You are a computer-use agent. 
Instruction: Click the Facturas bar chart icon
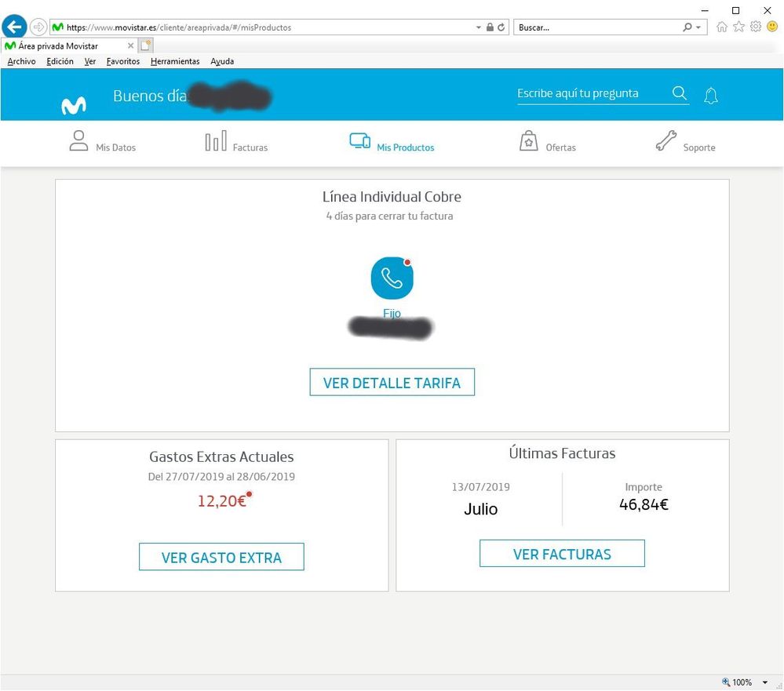tap(216, 141)
